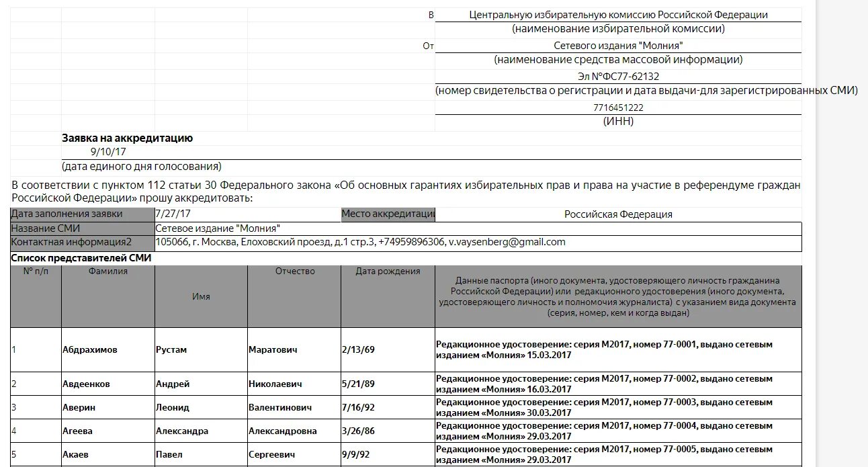Select the "Российская Федерация" accreditation place cell
This screenshot has width=868, height=467.
tap(618, 214)
